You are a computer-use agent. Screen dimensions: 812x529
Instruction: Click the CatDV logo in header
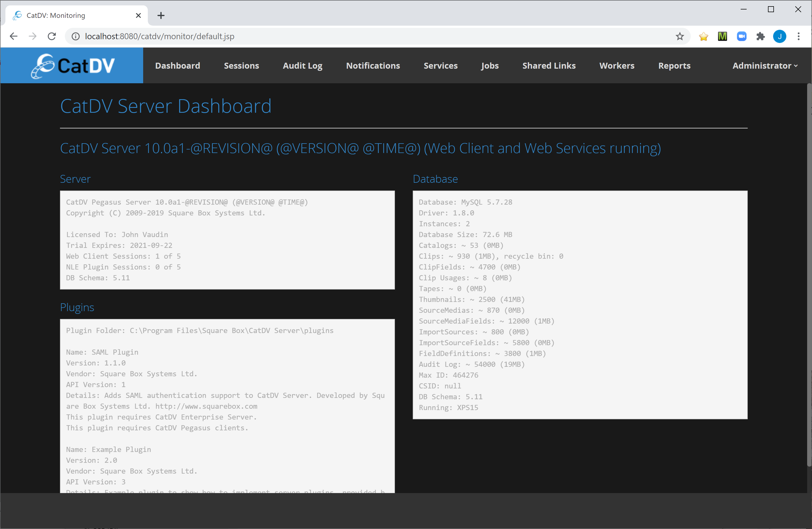tap(72, 66)
